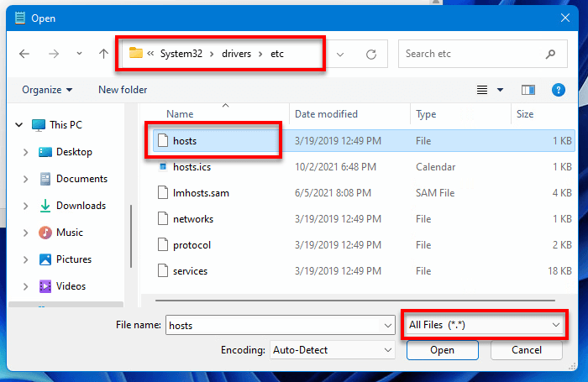Expand the Downloads tree node
This screenshot has height=382, width=588.
point(25,207)
